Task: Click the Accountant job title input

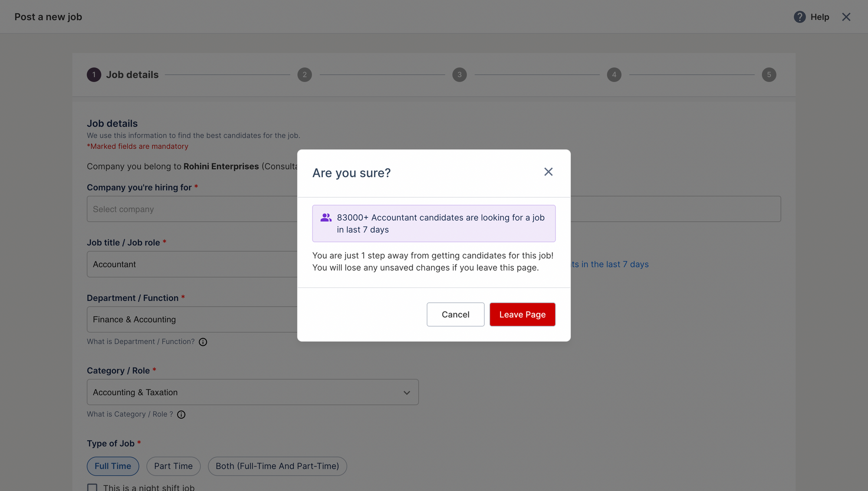Action: pyautogui.click(x=191, y=264)
